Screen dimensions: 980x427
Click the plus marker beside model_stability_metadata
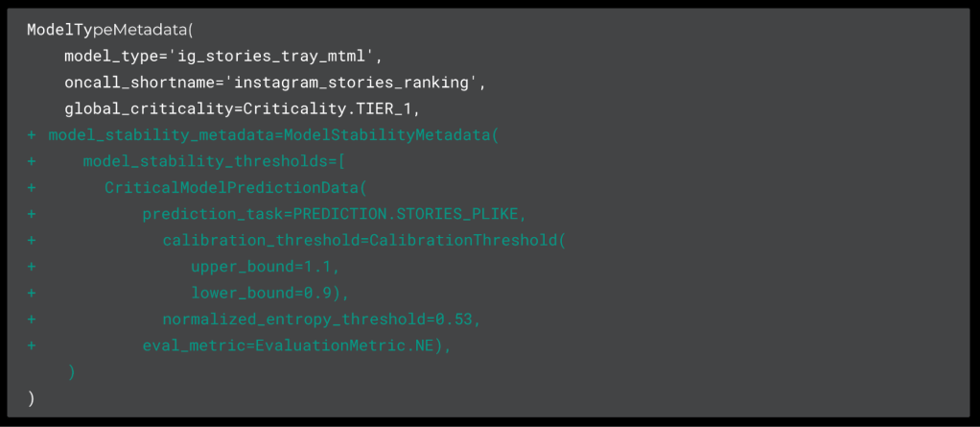pos(32,135)
